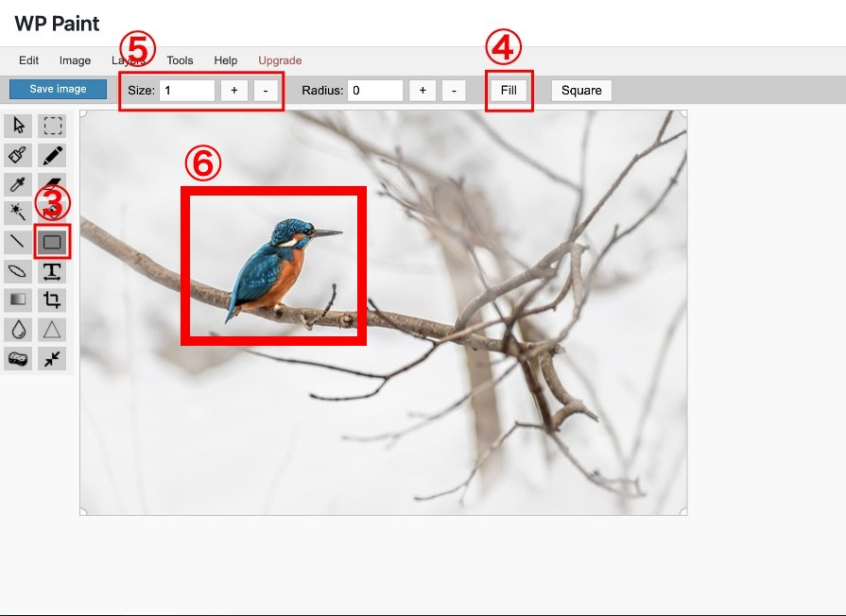Toggle the Square option
The height and width of the screenshot is (616, 846).
581,90
